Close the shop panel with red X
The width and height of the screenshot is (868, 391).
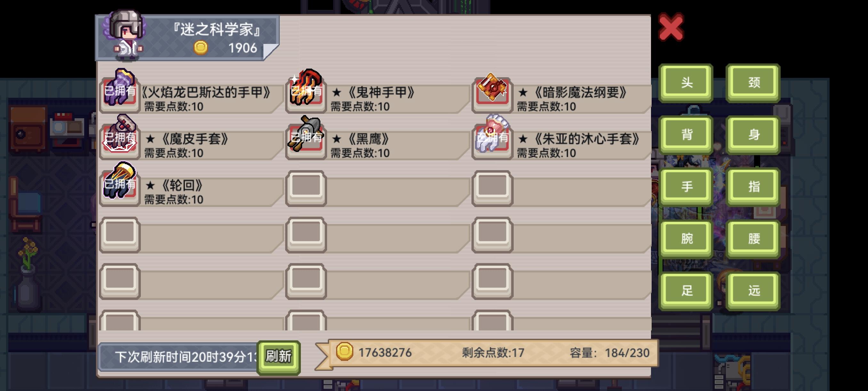(671, 27)
